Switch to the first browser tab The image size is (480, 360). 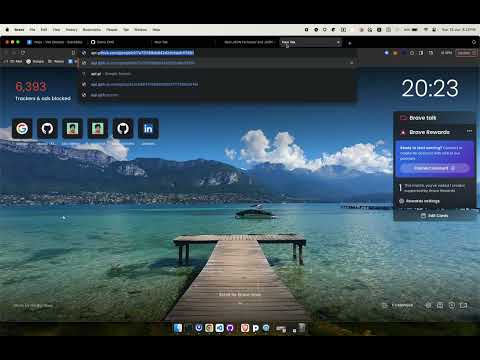point(55,42)
